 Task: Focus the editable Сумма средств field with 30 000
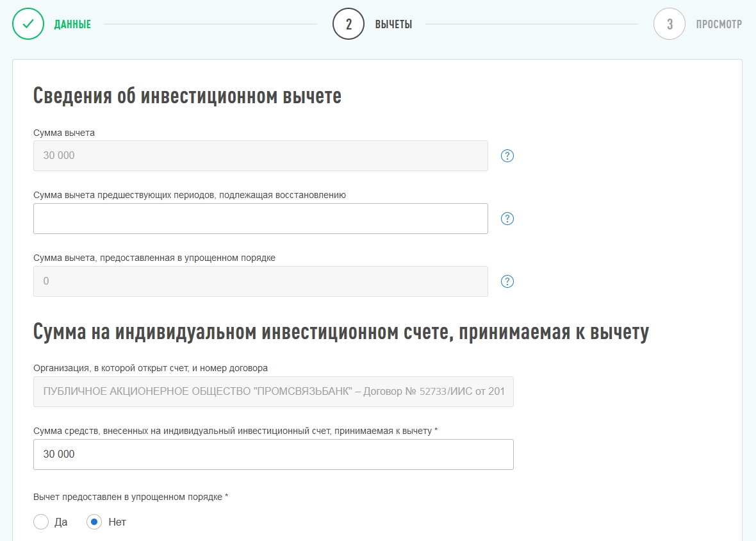(274, 454)
